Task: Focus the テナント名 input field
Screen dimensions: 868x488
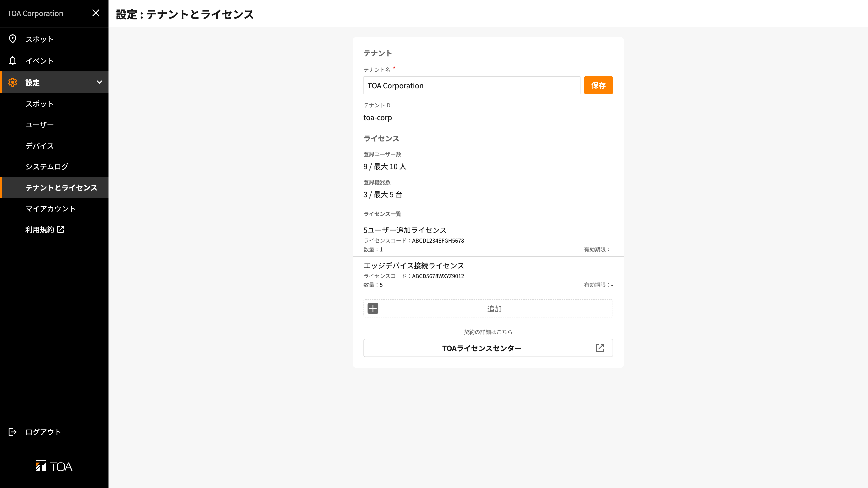Action: tap(472, 85)
